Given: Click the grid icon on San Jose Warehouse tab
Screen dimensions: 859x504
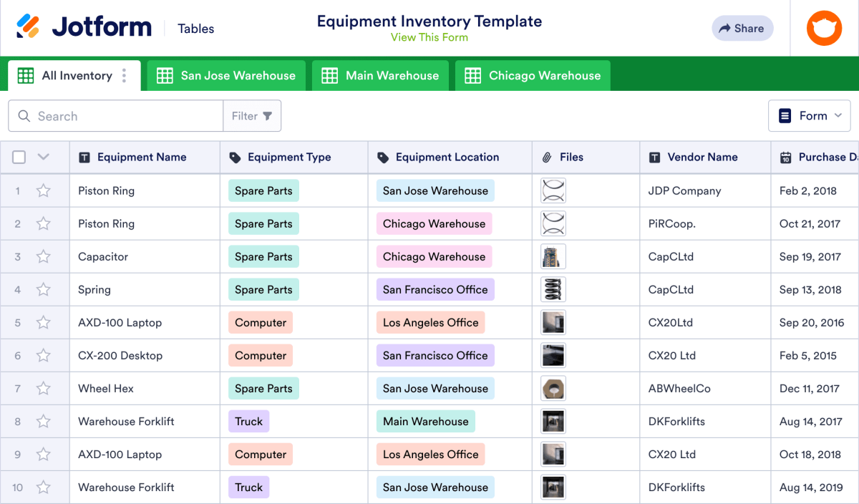Looking at the screenshot, I should (165, 75).
